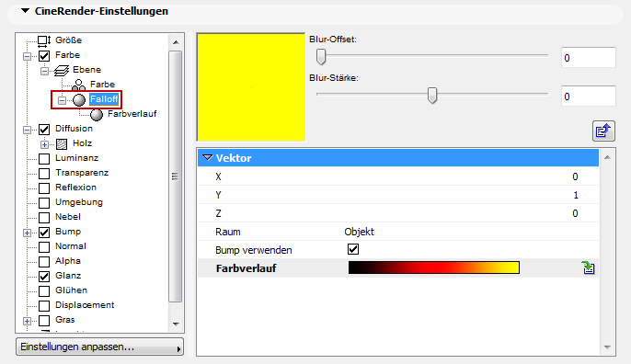Select the Farbverlauf tree item label
This screenshot has width=631, height=364.
132,114
